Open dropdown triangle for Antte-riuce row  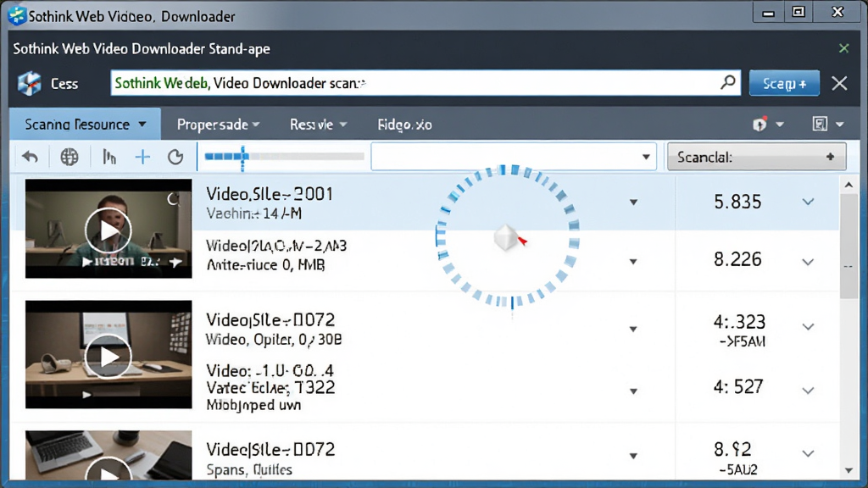click(x=633, y=261)
